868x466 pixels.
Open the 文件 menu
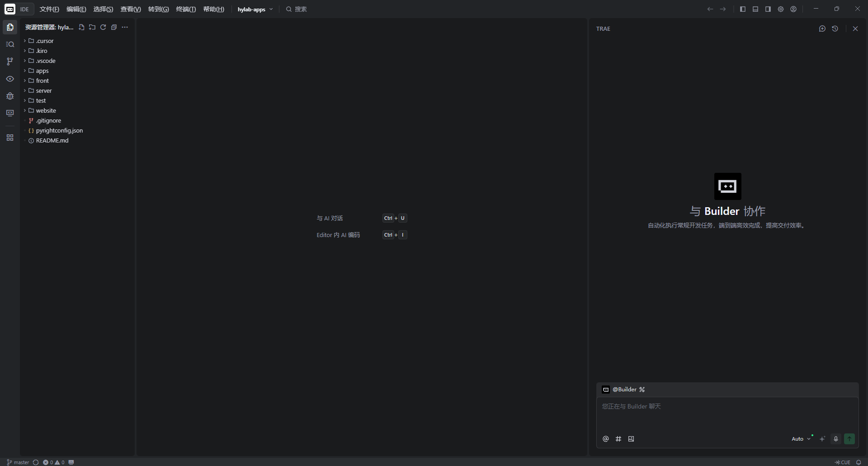(49, 9)
